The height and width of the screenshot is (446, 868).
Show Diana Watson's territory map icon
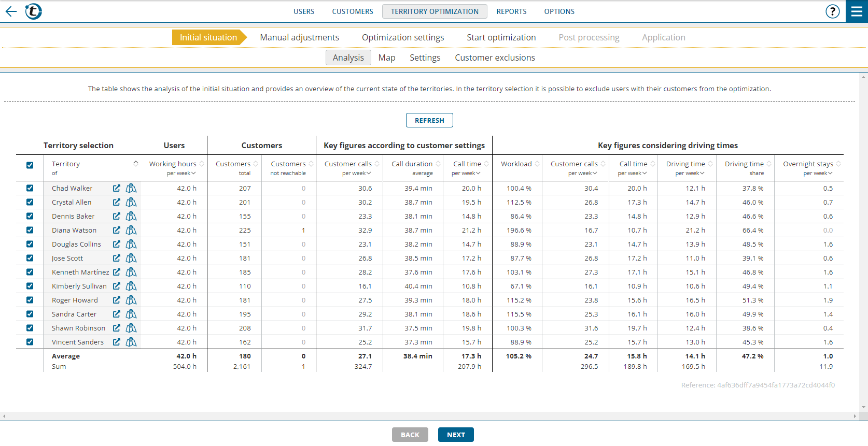point(131,230)
